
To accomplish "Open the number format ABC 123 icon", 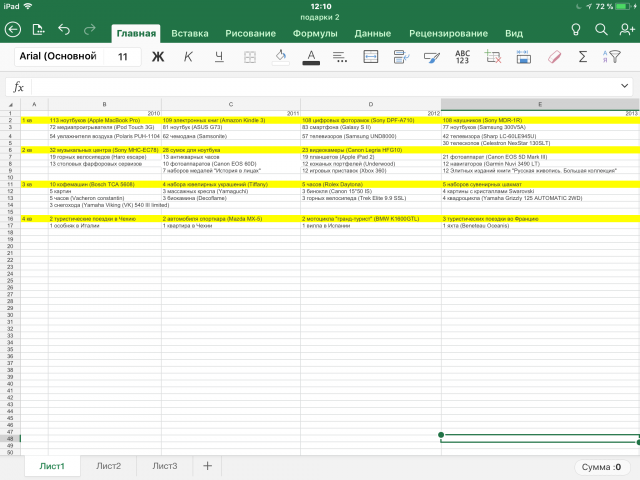I will point(462,57).
